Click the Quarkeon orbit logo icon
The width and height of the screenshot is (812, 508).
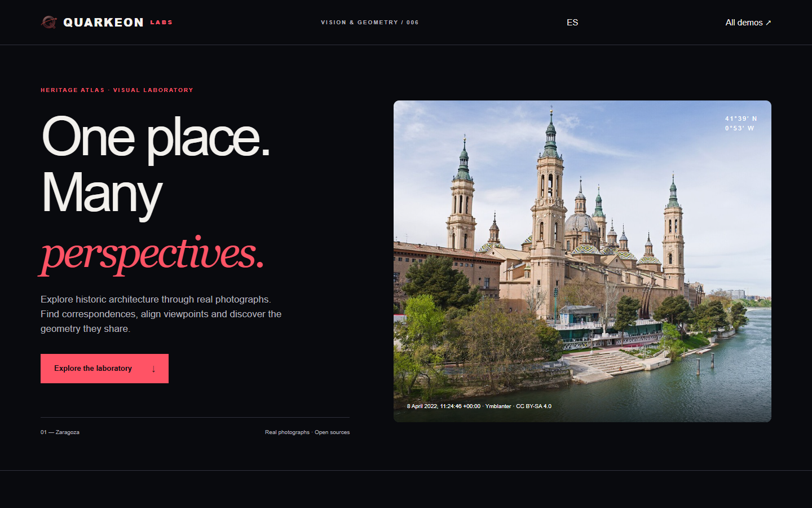coord(49,22)
